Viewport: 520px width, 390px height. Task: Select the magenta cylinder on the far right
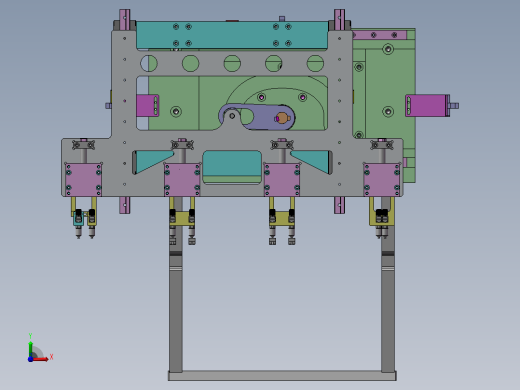[x=427, y=106]
